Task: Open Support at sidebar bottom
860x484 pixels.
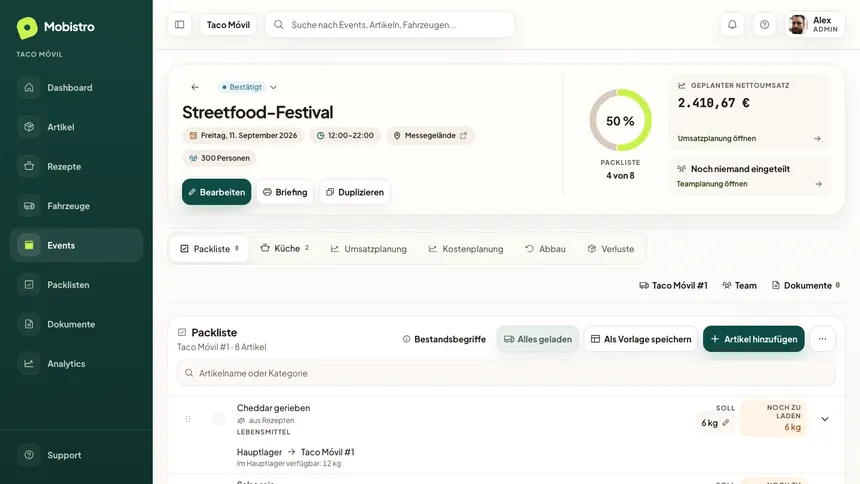Action: (x=76, y=455)
